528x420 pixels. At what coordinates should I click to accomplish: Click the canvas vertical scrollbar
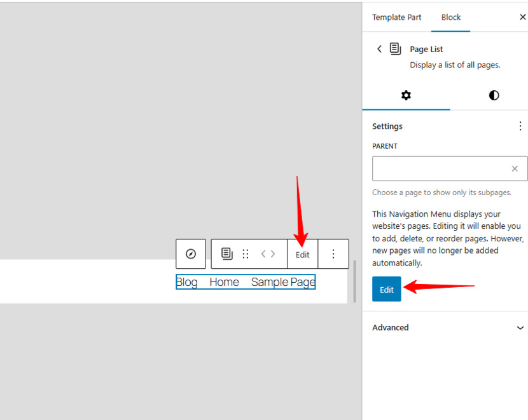354,281
